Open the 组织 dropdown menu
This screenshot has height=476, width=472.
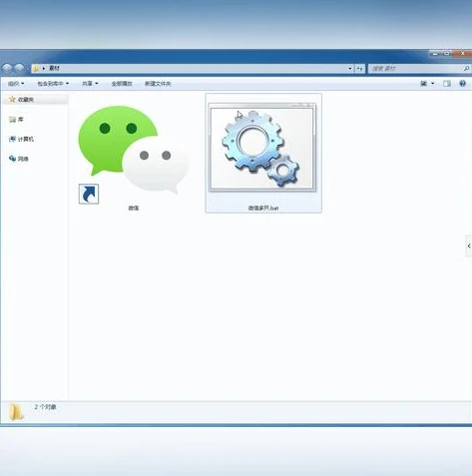click(16, 84)
